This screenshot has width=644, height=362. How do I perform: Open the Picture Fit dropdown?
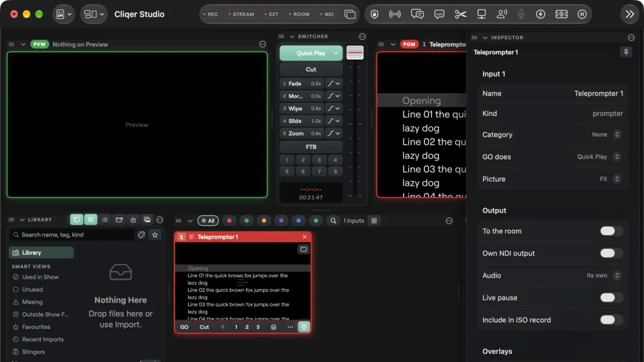coord(610,179)
